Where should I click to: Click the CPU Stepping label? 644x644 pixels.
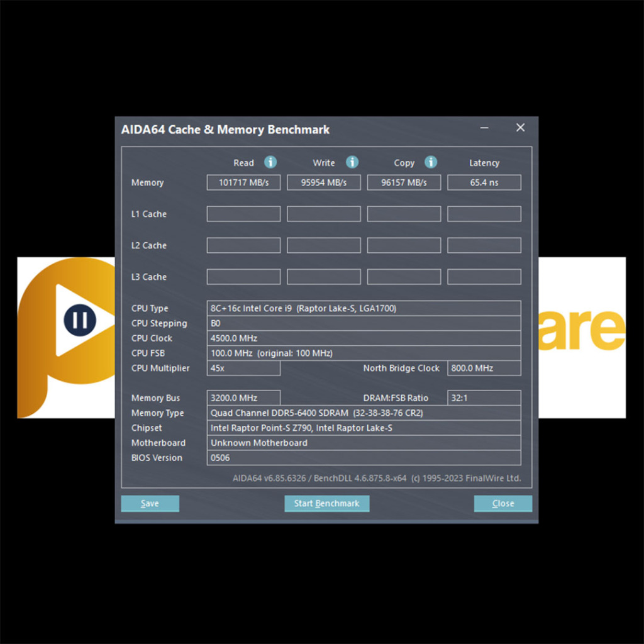(x=159, y=323)
